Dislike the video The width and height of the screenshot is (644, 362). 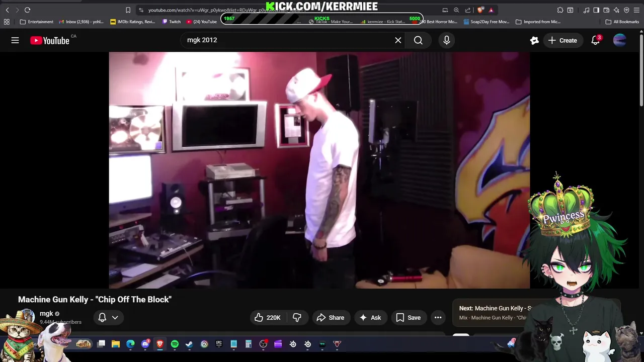click(x=297, y=317)
